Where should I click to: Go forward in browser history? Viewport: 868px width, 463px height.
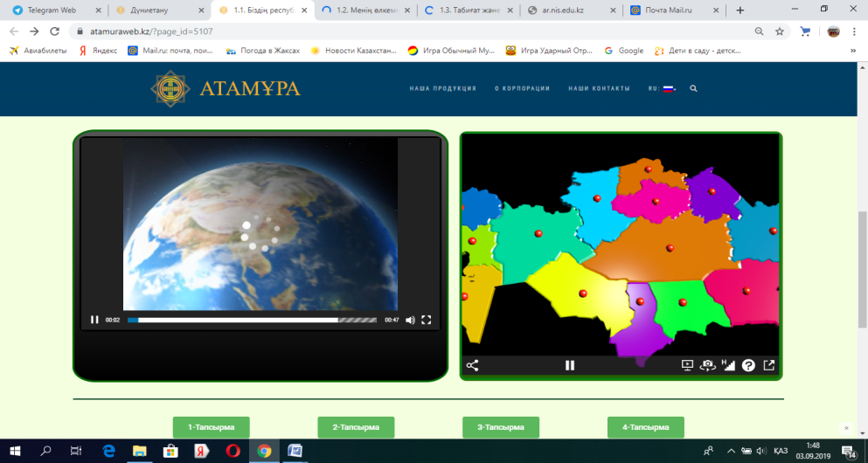pos(34,31)
